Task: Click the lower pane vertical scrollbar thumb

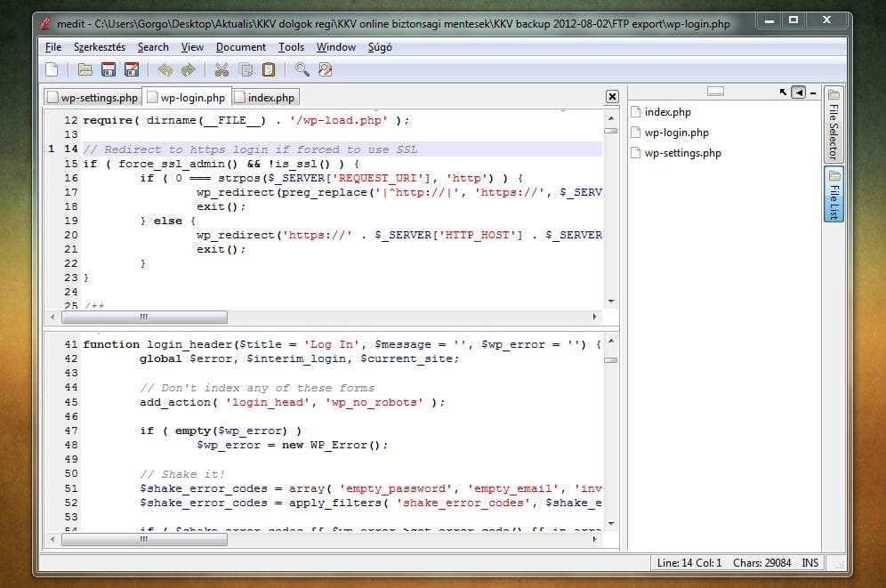Action: 611,359
